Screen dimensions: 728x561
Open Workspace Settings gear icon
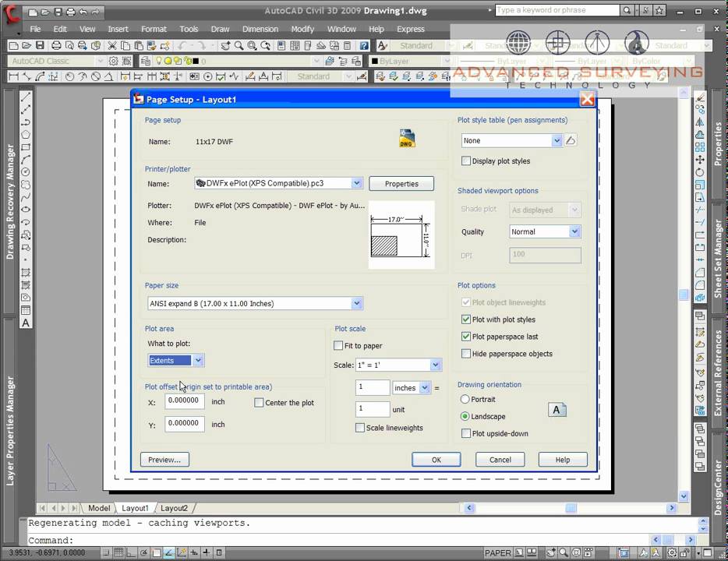pyautogui.click(x=113, y=61)
